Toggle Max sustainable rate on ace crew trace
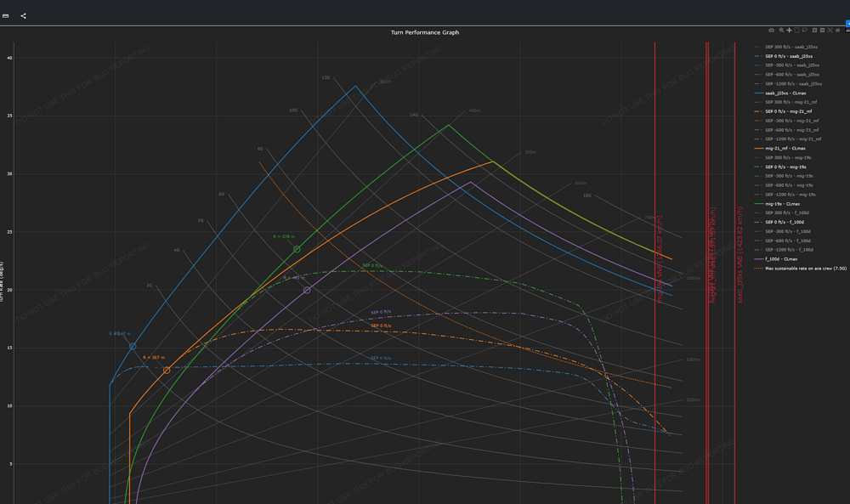Screen dimensions: 850x504 (x=800, y=268)
